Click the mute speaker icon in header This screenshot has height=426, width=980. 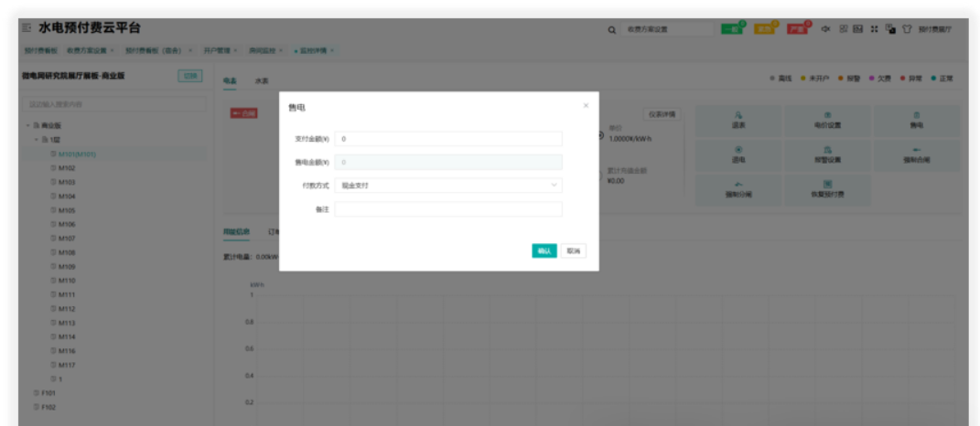[x=825, y=29]
